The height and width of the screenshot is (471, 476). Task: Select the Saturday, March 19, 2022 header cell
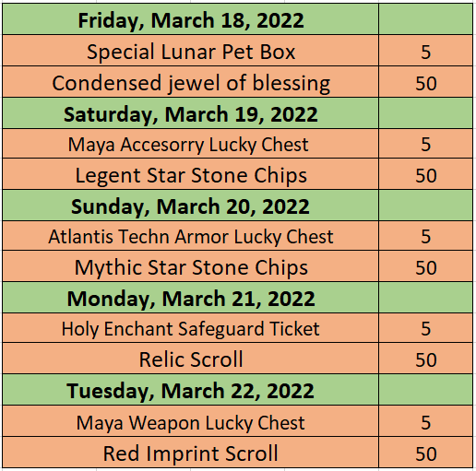tap(191, 113)
